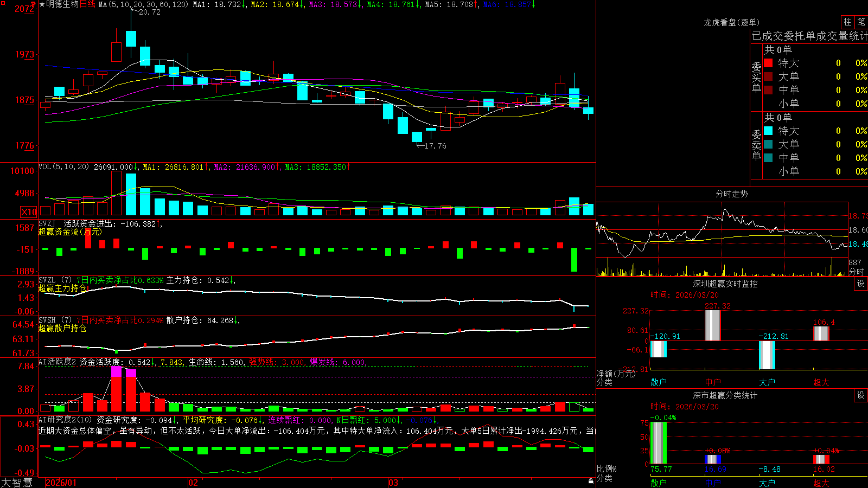Toggle the star favorite icon beside 明德生物
The width and height of the screenshot is (868, 488).
point(42,4)
